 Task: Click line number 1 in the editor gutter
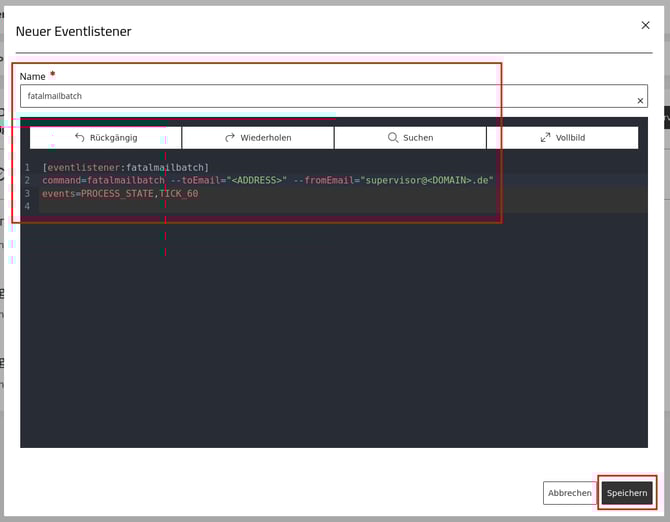click(x=28, y=167)
